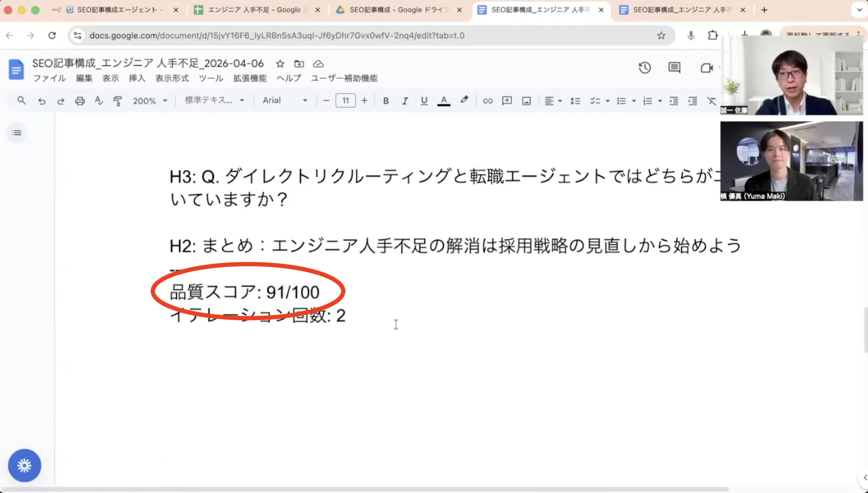Increase the font size
The image size is (868, 493).
pos(364,101)
